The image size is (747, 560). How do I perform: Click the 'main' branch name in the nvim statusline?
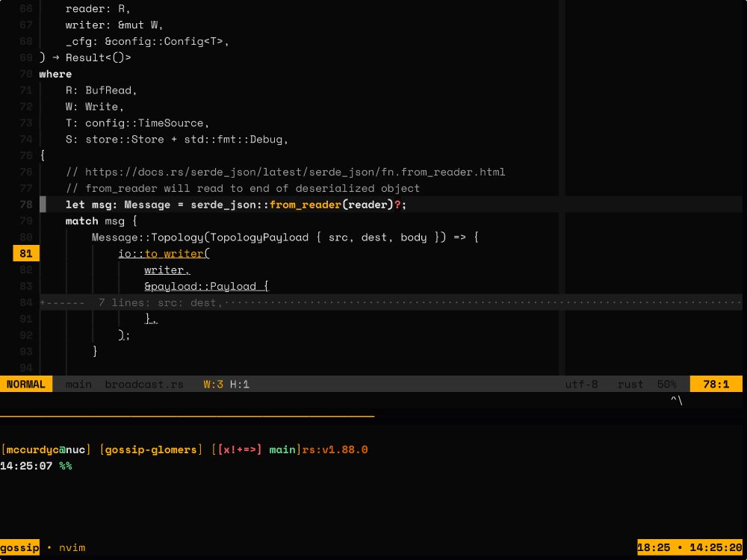coord(78,385)
